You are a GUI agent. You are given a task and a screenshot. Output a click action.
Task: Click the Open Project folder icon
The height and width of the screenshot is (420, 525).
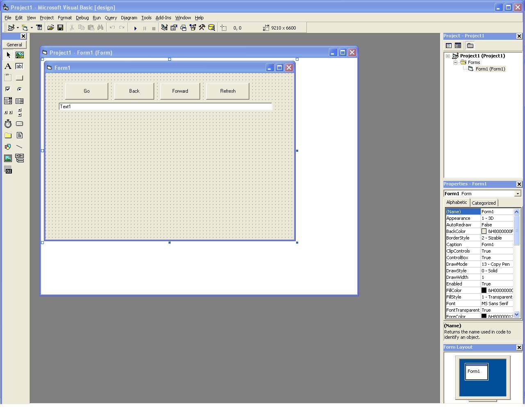click(x=50, y=28)
